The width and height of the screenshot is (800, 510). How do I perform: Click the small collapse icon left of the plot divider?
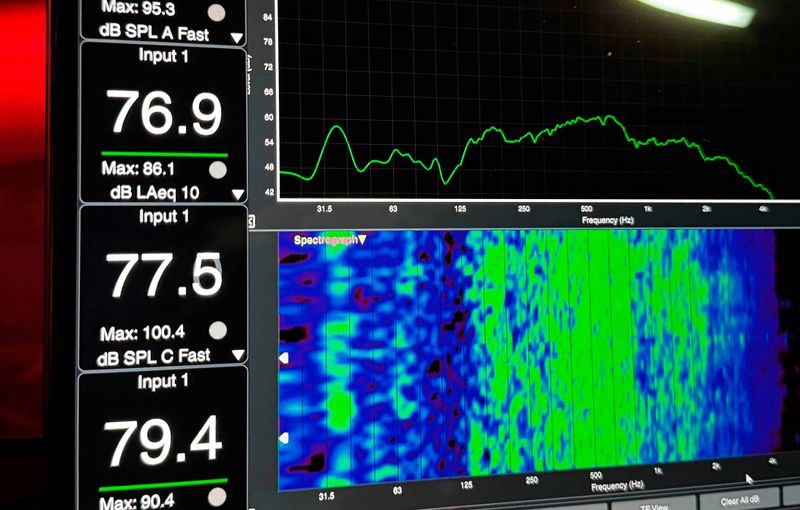point(251,221)
